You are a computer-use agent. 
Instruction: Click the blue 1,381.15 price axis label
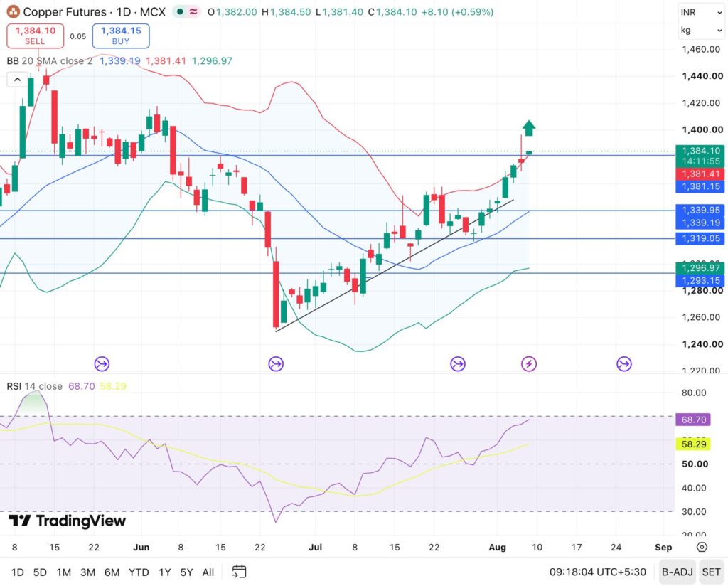[x=700, y=186]
